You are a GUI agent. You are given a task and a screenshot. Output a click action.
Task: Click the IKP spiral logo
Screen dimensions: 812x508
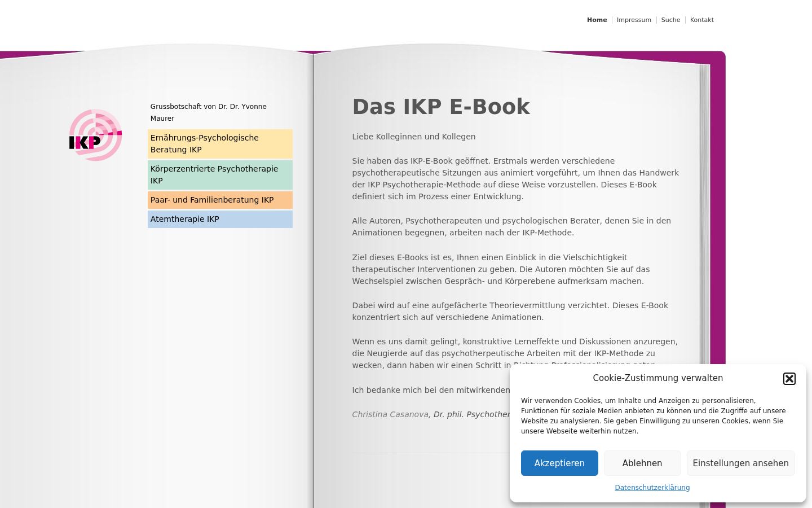[x=95, y=135]
